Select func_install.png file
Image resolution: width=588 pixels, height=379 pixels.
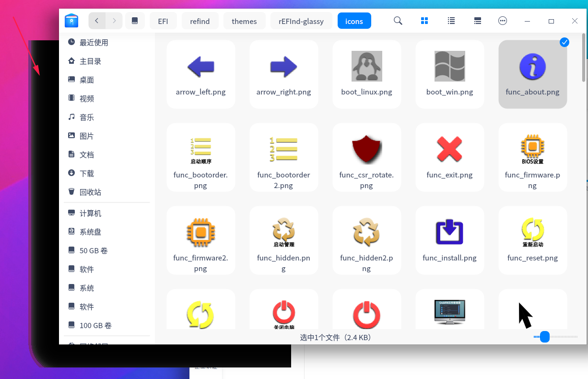coord(449,240)
